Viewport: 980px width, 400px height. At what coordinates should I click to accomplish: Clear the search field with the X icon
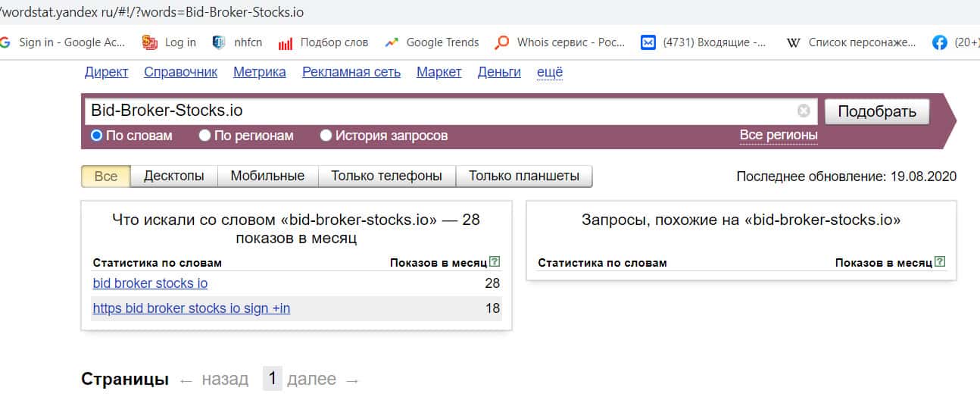coord(804,111)
